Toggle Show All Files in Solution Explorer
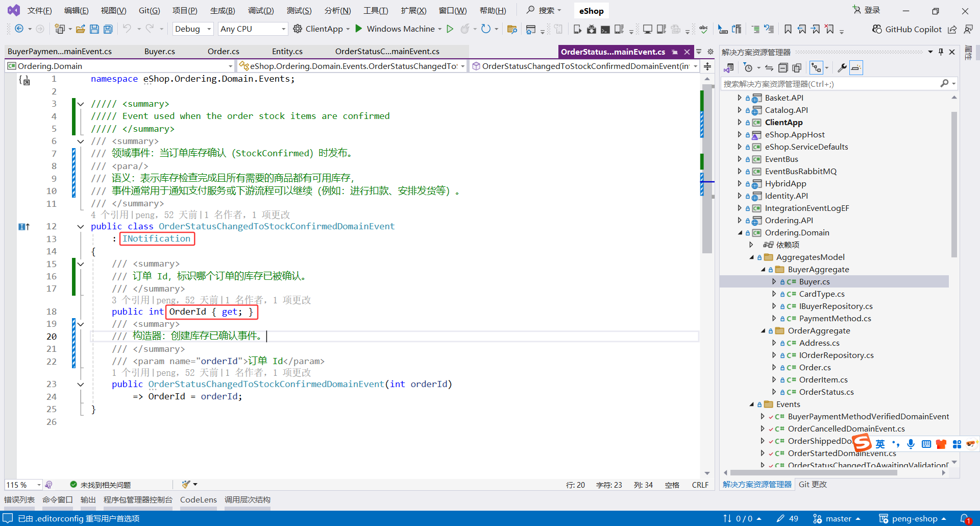The height and width of the screenshot is (526, 980). (x=797, y=68)
